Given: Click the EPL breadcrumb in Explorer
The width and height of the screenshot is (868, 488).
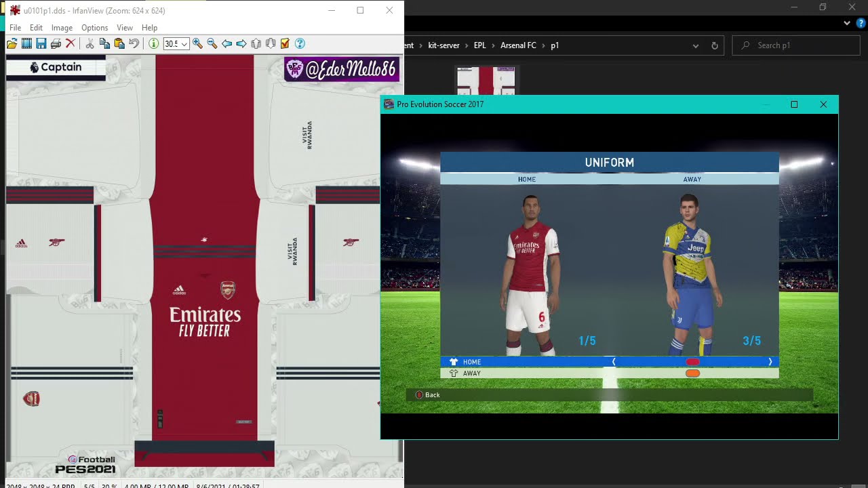Looking at the screenshot, I should [x=479, y=45].
